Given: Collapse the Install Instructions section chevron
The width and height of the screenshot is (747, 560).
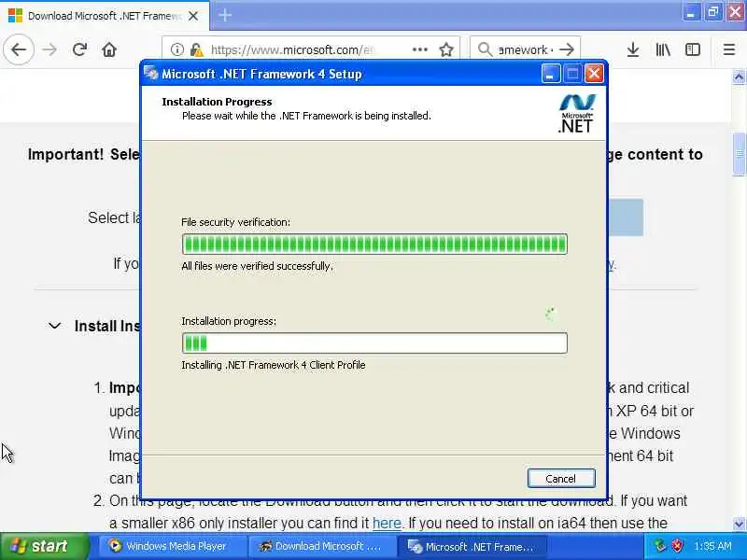Looking at the screenshot, I should tap(55, 326).
